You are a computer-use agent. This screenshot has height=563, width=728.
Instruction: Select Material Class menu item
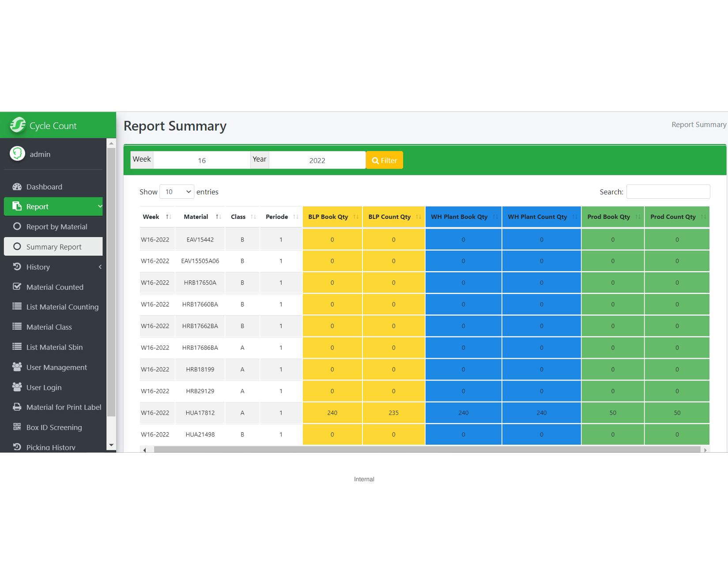click(x=49, y=327)
